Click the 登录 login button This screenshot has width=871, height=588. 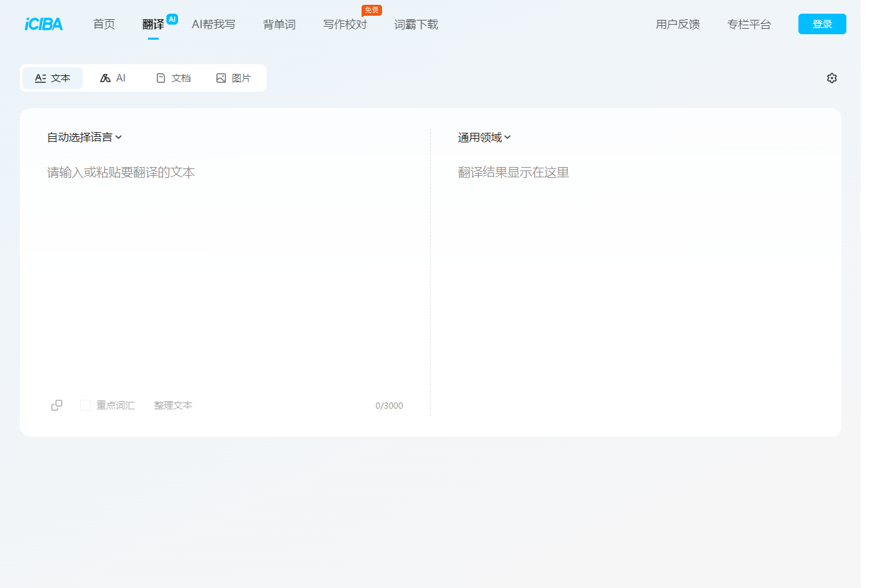(822, 23)
